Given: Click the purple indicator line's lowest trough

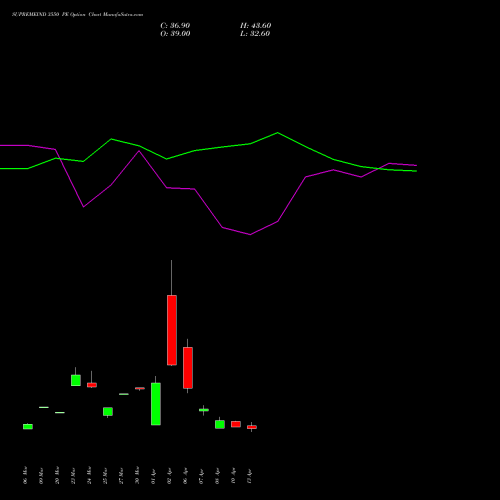Looking at the screenshot, I should click(x=250, y=234).
